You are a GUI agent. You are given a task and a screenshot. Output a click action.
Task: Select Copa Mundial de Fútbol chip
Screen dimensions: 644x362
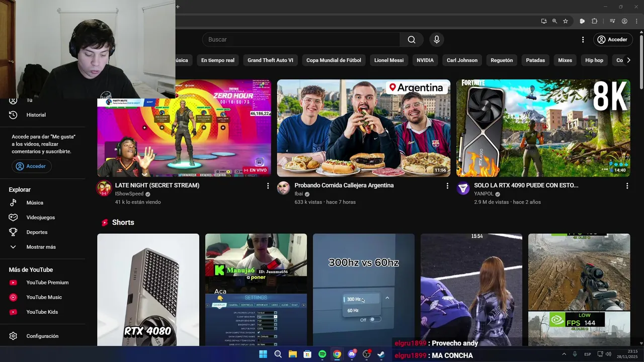click(334, 60)
